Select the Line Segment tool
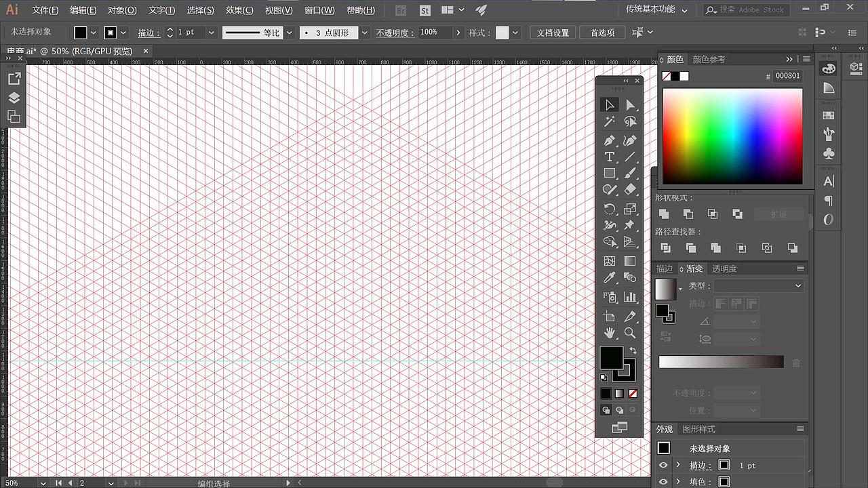 (x=631, y=157)
